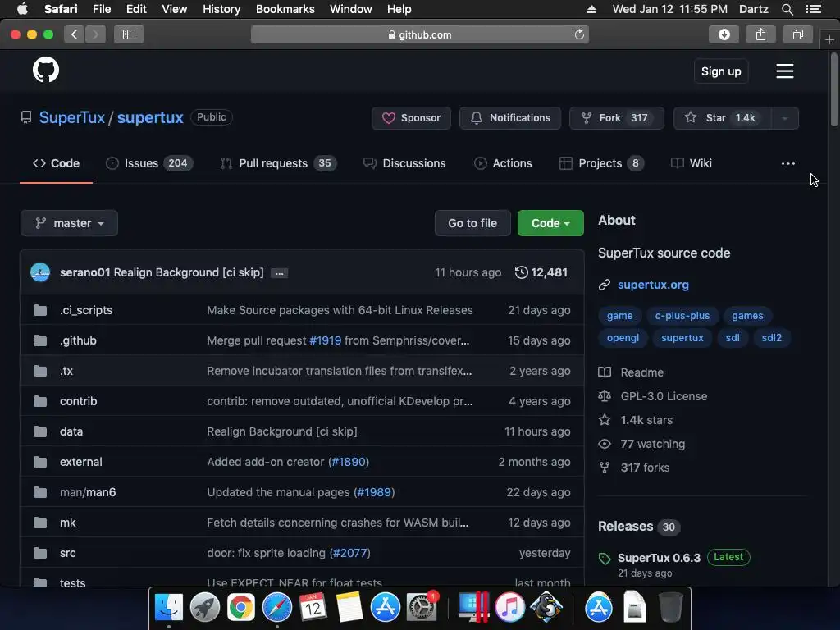Open the man/man6 folder
Image resolution: width=840 pixels, height=630 pixels.
click(x=88, y=492)
